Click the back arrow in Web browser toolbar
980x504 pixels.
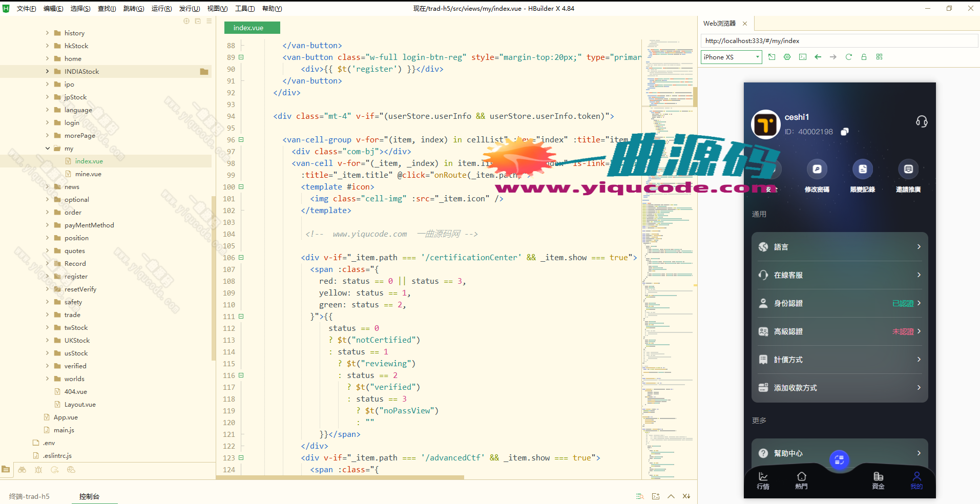pyautogui.click(x=818, y=57)
